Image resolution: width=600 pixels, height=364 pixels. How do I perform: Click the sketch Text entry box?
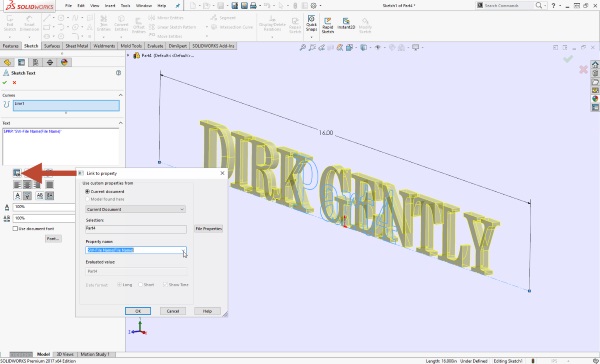[61, 147]
